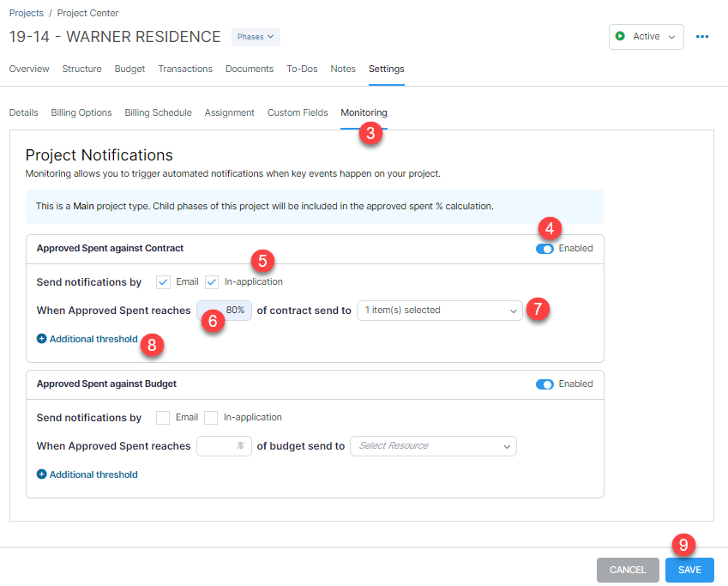Uncheck Email checkbox in Contract section
The width and height of the screenshot is (728, 586).
tap(163, 282)
